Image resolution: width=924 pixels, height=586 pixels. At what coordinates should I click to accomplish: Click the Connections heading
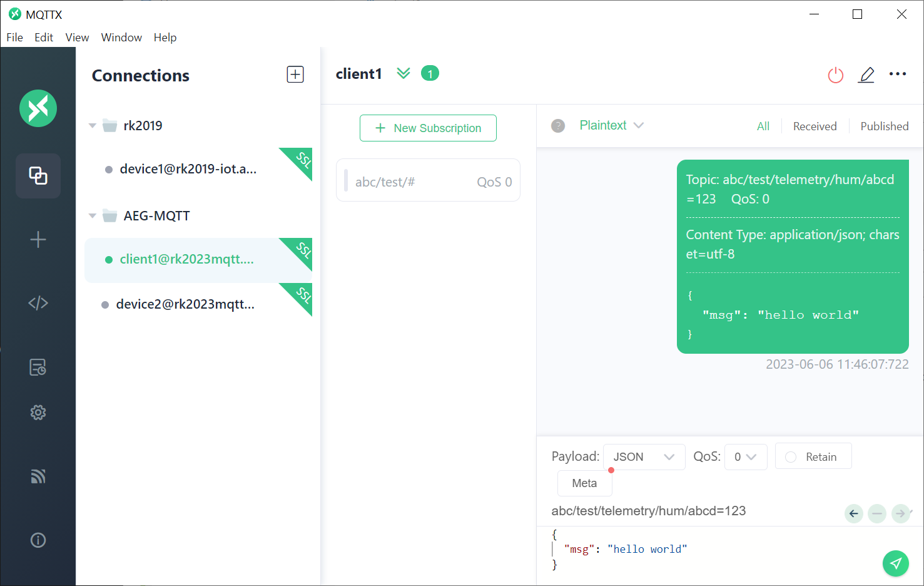tap(141, 76)
